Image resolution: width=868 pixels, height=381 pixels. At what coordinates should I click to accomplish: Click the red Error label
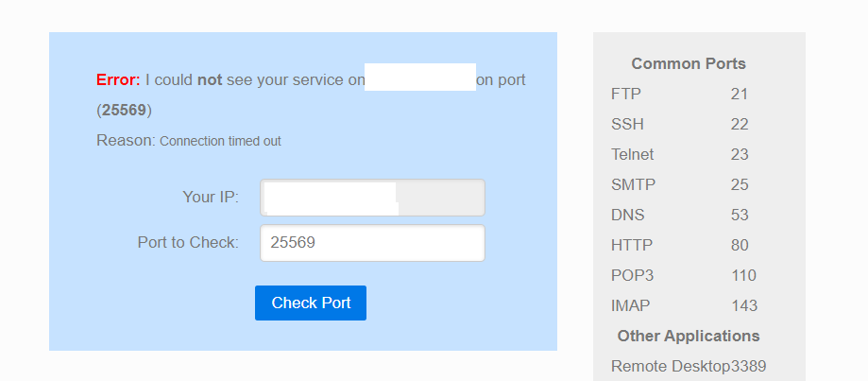coord(118,80)
